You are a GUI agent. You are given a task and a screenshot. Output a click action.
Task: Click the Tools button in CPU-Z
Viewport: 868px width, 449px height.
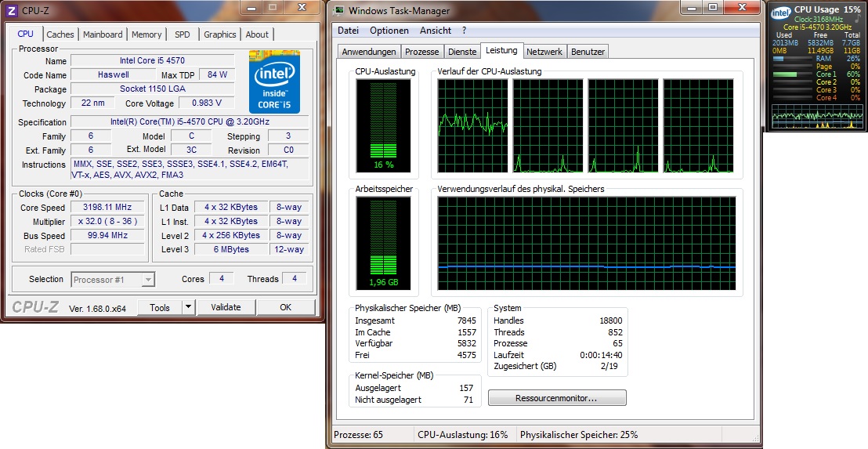point(160,307)
